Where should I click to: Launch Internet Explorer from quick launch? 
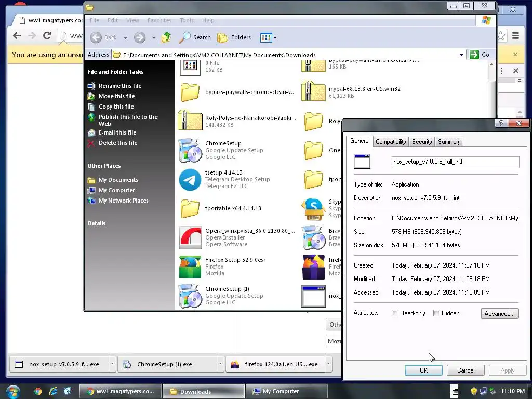coord(53,391)
